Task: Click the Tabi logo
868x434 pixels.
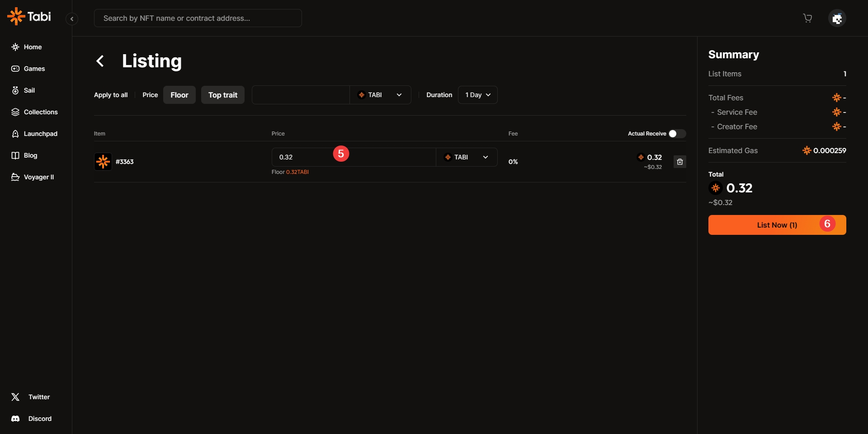Action: click(x=29, y=17)
